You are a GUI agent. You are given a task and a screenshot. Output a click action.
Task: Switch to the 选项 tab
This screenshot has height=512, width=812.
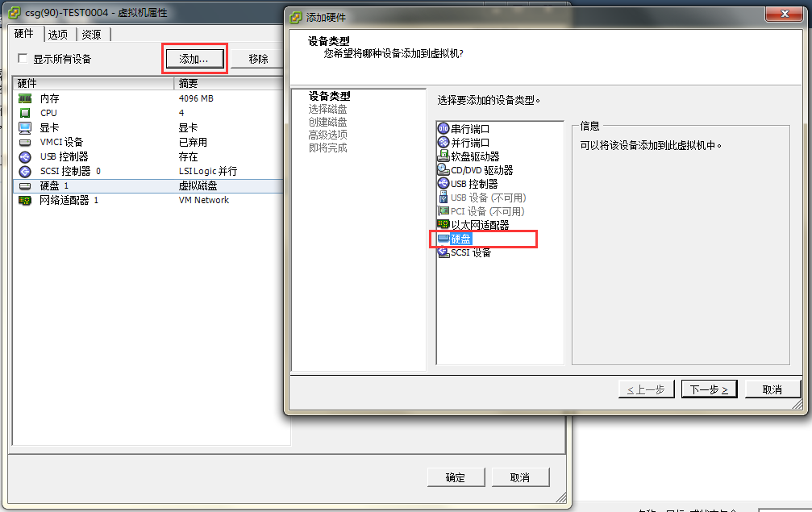pyautogui.click(x=58, y=35)
